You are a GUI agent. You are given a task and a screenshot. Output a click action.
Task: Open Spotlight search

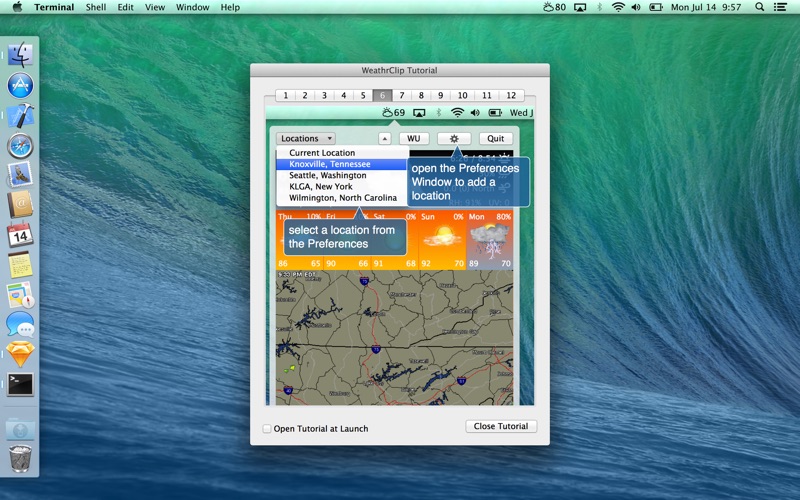(760, 7)
